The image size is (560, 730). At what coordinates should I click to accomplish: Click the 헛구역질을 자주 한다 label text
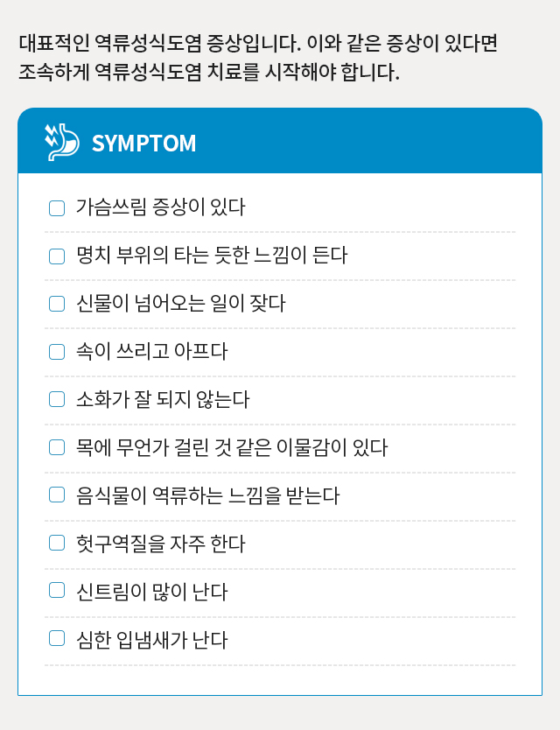160,545
